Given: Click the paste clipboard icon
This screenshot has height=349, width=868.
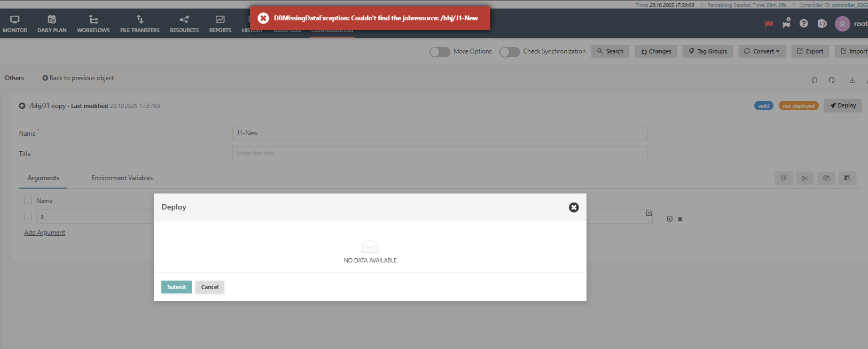Looking at the screenshot, I should click(x=847, y=178).
